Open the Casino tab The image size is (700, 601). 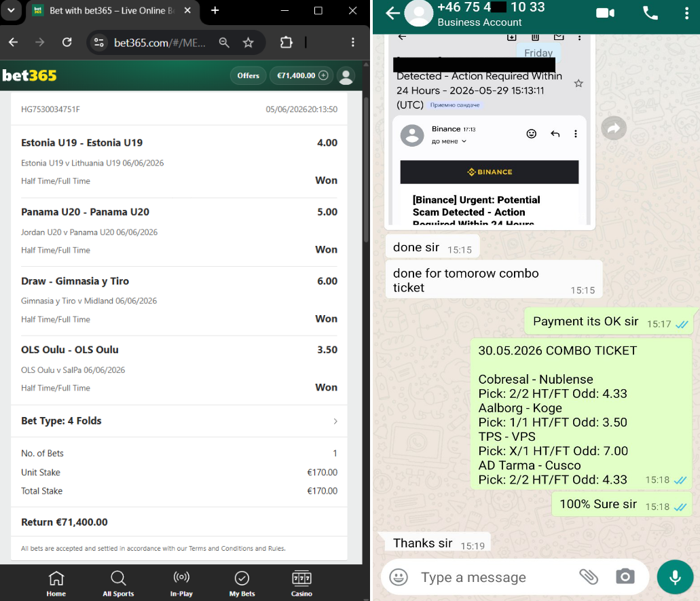301,583
